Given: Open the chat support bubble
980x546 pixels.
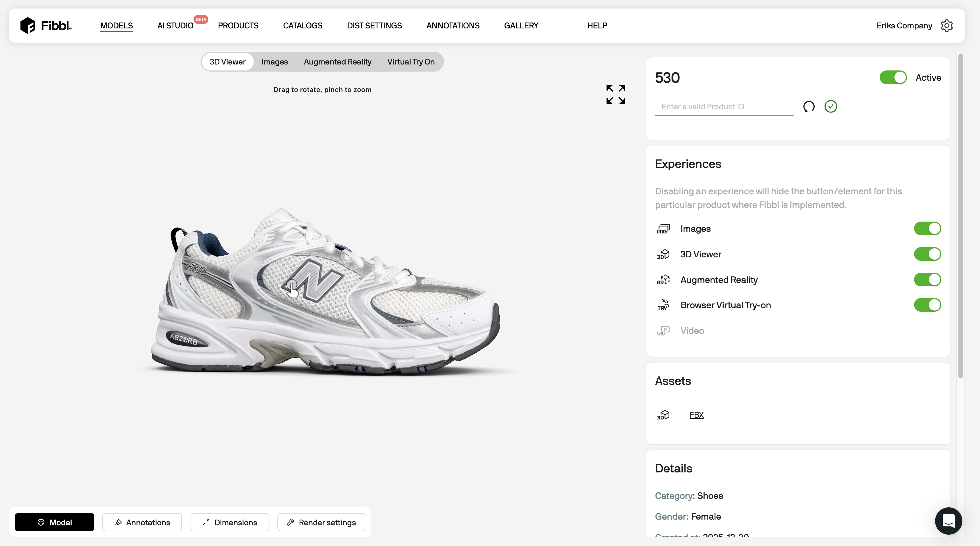Looking at the screenshot, I should pyautogui.click(x=948, y=520).
